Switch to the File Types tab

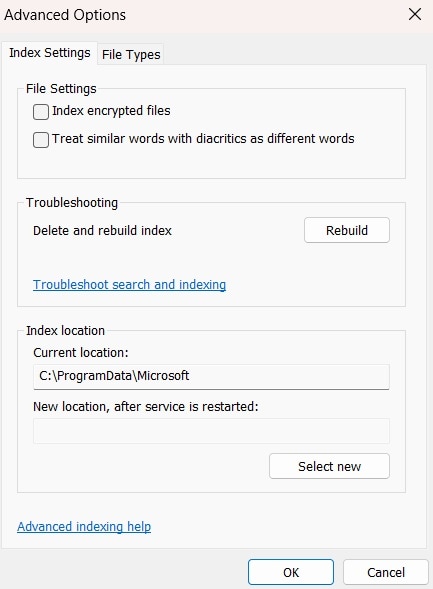(131, 54)
